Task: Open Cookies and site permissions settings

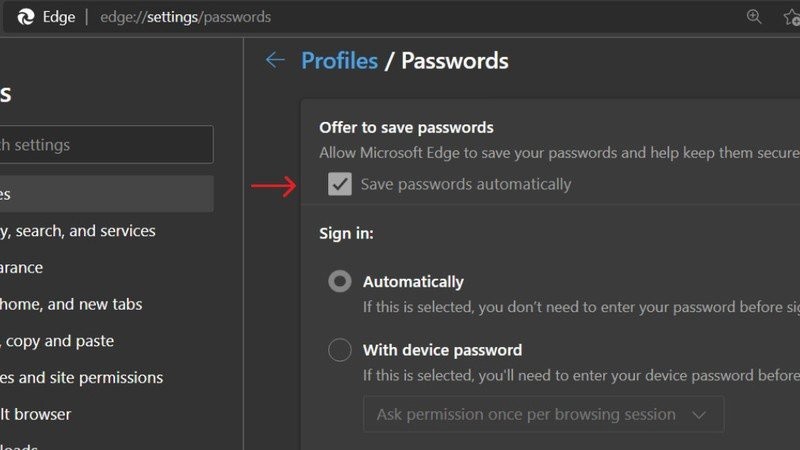Action: pos(81,378)
